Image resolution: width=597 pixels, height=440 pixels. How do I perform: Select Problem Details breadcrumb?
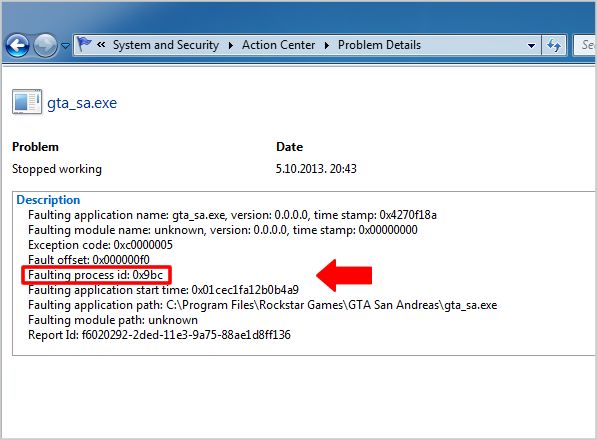(379, 45)
